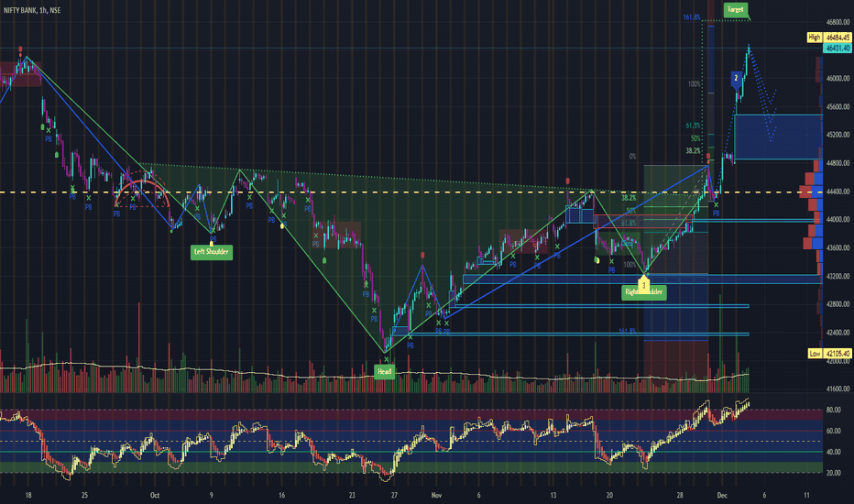Image resolution: width=854 pixels, height=504 pixels.
Task: Click the Nov label on the time axis
Action: (436, 495)
